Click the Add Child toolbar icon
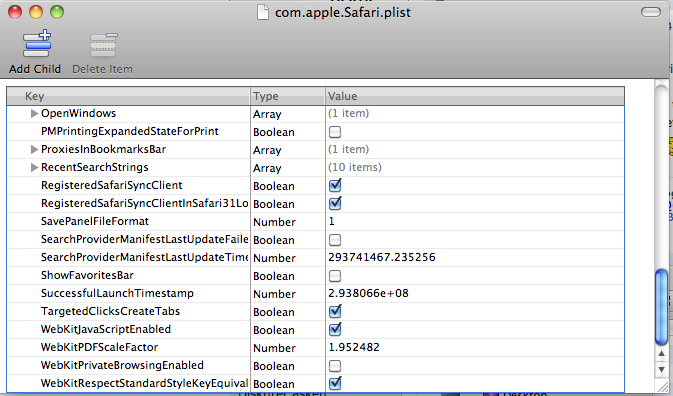Screen dimensions: 673x396 pyautogui.click(x=37, y=43)
